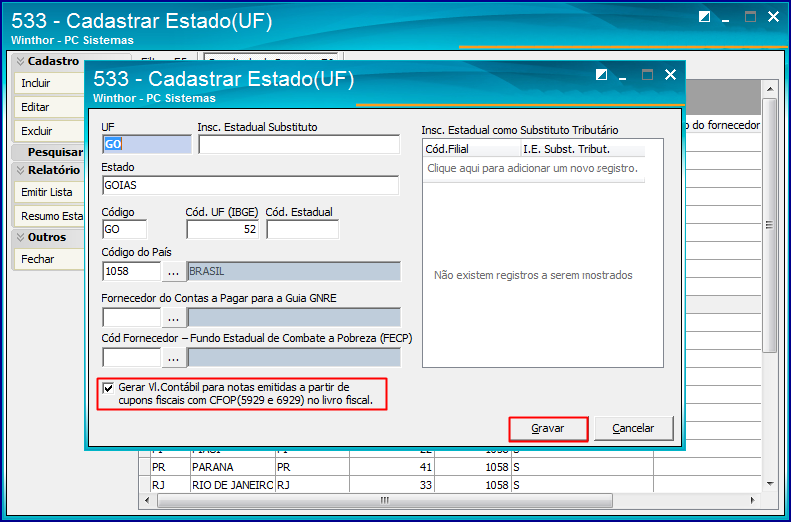The height and width of the screenshot is (522, 791).
Task: Click the main grid vertical scrollbar thumb
Action: point(769,225)
